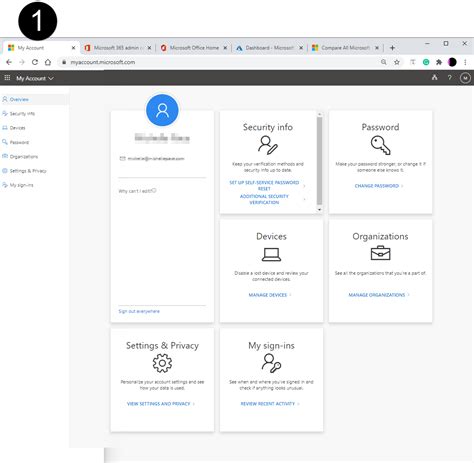Image resolution: width=474 pixels, height=463 pixels.
Task: Click the key icon in Password card
Action: pyautogui.click(x=381, y=145)
